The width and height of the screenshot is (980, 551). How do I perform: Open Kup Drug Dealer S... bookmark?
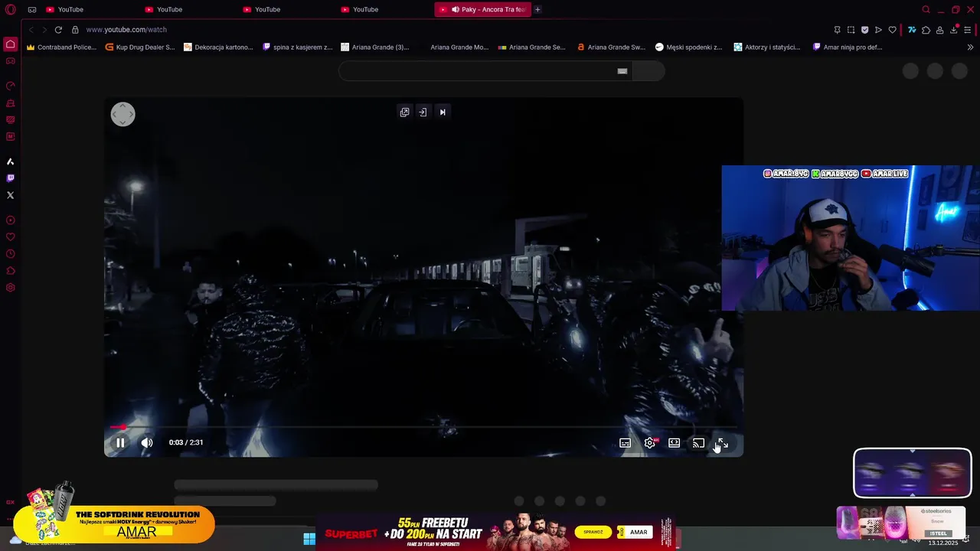click(x=140, y=47)
